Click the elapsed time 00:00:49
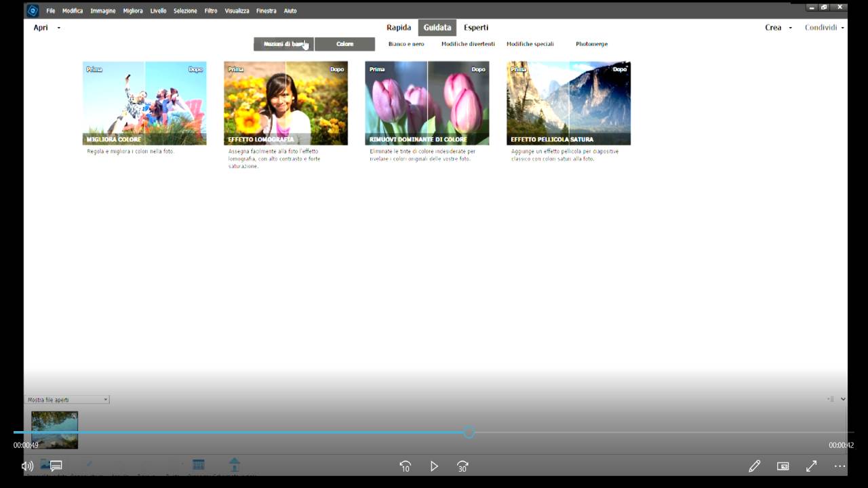 click(26, 445)
